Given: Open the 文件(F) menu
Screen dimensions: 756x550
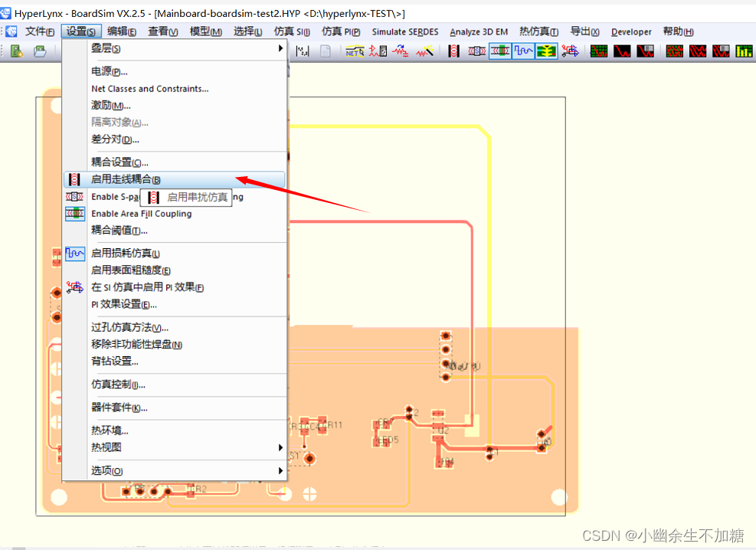Looking at the screenshot, I should 40,32.
